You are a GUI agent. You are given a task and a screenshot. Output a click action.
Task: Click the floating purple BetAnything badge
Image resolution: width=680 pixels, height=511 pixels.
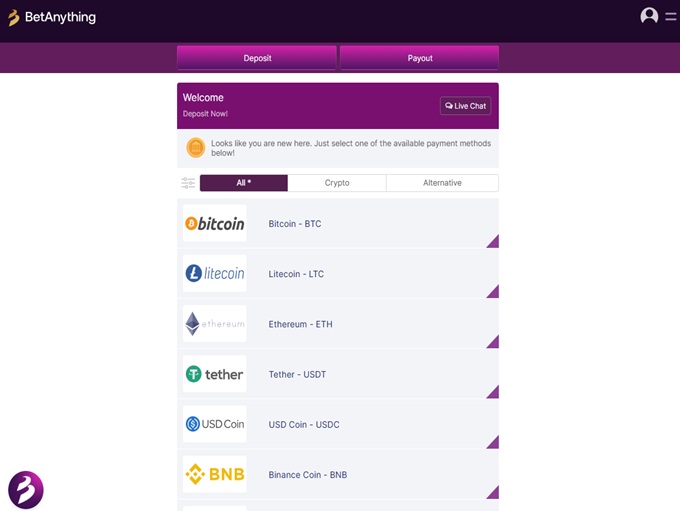point(26,490)
